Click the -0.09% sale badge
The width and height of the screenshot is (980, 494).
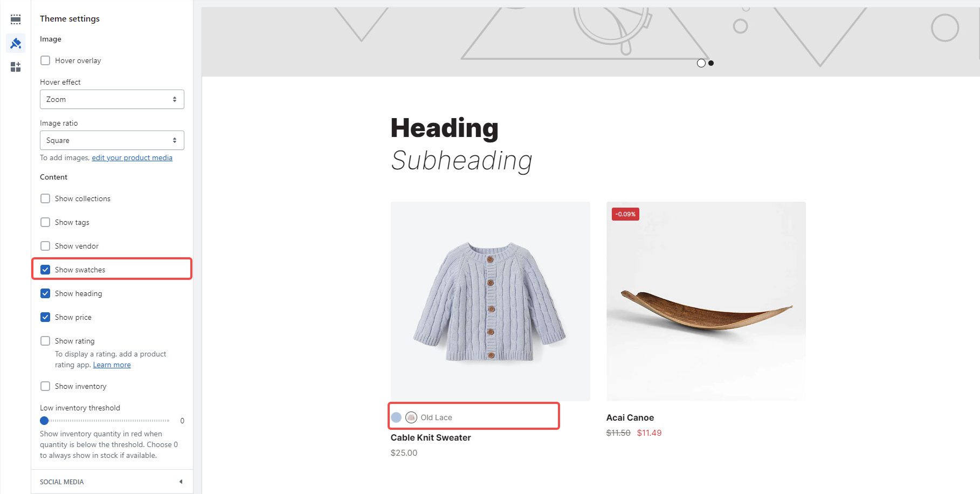625,214
